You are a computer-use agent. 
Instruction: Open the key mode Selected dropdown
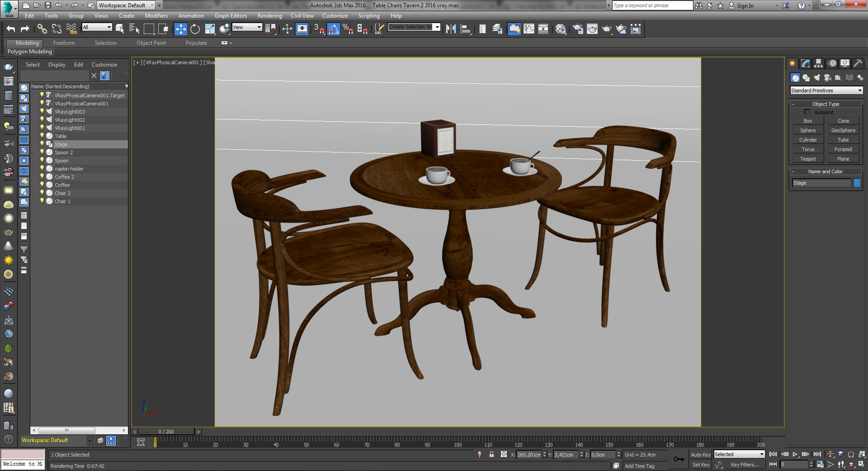(739, 454)
